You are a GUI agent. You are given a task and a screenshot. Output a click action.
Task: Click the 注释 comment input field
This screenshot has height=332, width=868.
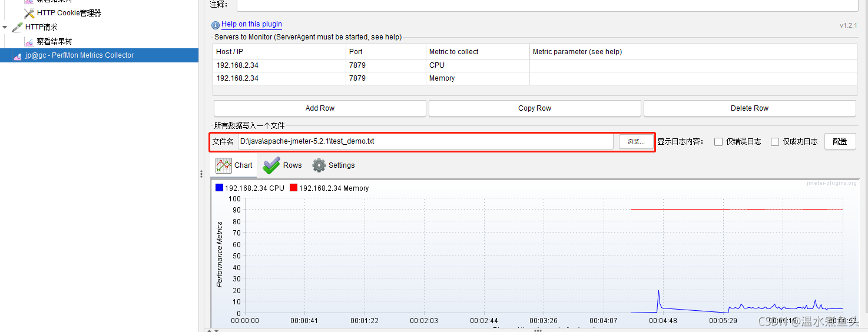point(547,5)
